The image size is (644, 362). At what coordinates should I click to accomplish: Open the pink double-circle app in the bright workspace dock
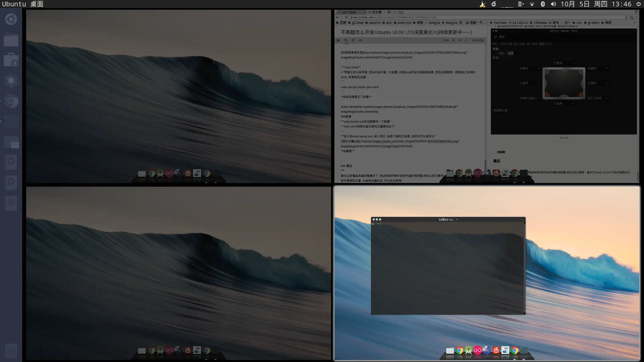coord(478,350)
